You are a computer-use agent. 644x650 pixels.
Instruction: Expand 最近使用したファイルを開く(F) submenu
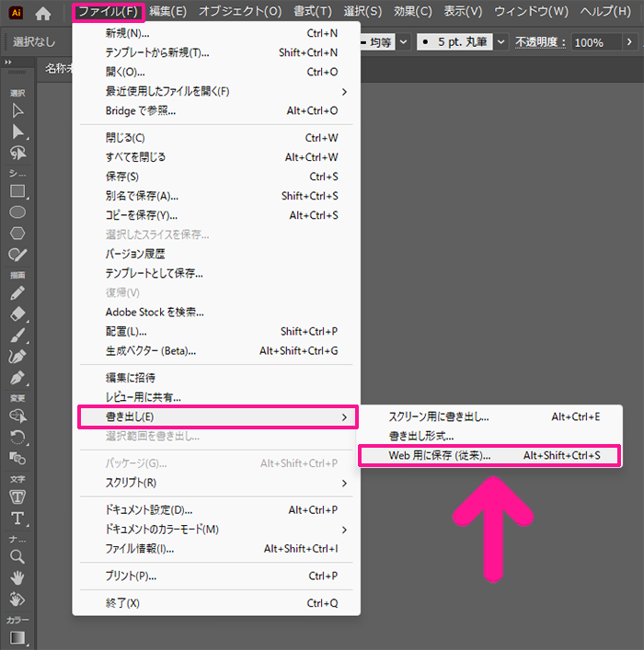coord(216,92)
